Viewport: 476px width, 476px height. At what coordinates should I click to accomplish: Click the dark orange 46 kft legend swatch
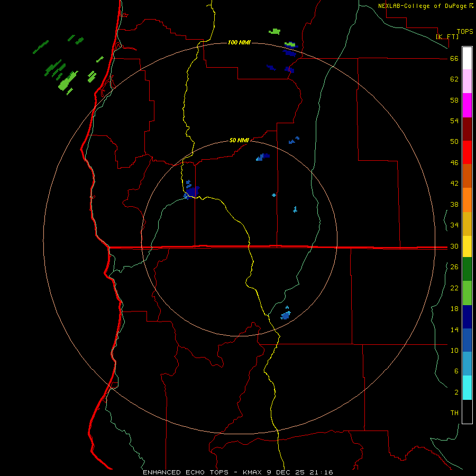tap(467, 176)
